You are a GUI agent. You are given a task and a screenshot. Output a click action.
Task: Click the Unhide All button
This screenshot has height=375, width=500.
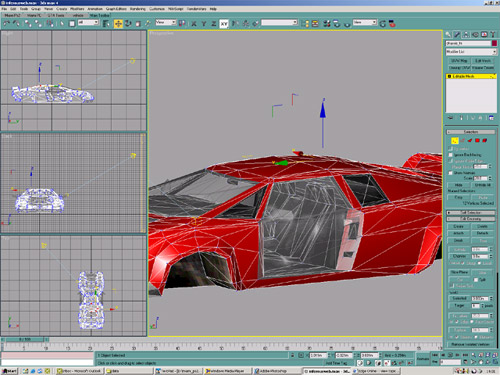483,185
